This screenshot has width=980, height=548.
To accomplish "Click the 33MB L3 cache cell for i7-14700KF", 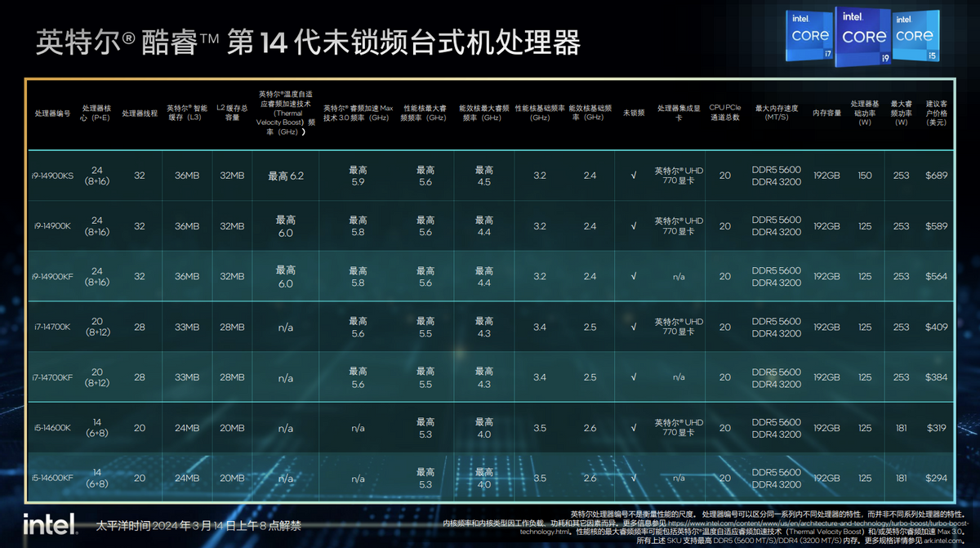I will pos(187,378).
